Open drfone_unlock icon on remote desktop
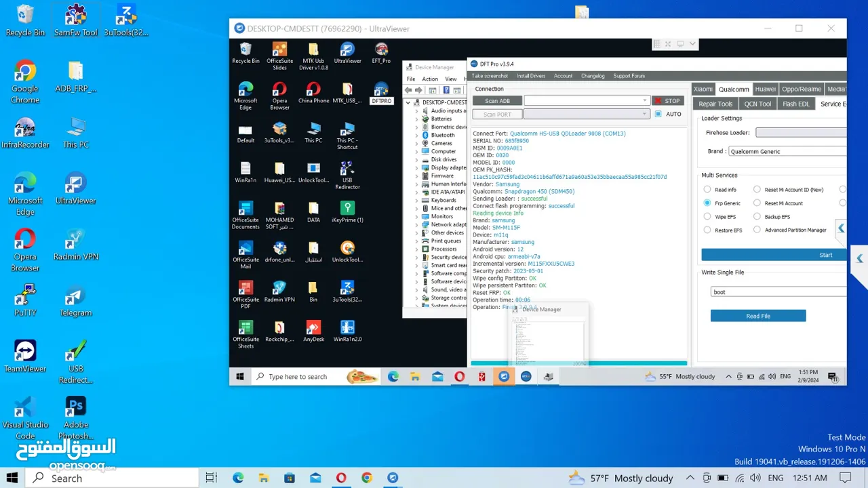 pyautogui.click(x=279, y=251)
